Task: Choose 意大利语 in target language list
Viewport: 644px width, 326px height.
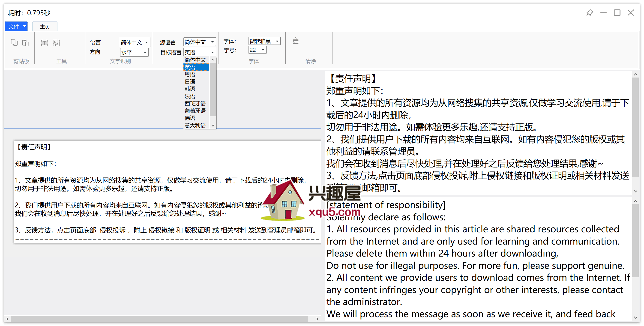Action: pyautogui.click(x=197, y=125)
